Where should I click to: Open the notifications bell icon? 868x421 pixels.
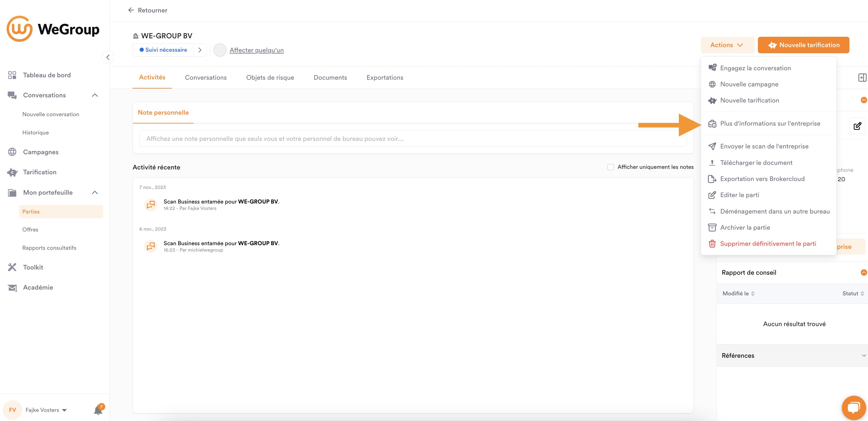[98, 410]
